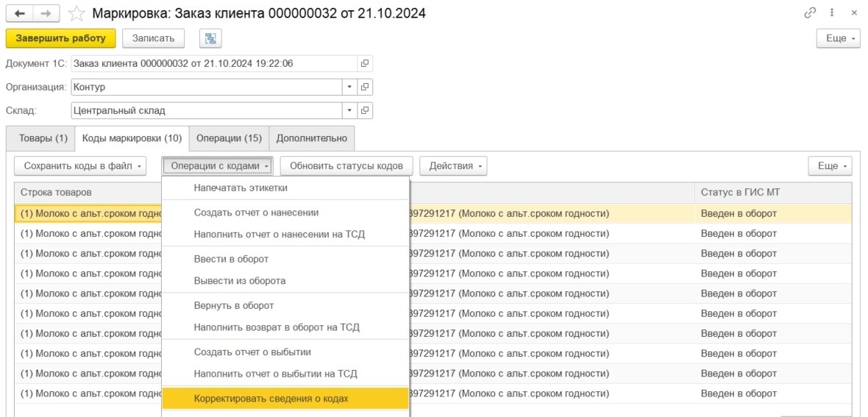Viewport: 868px width, 417px height.
Task: Click the forward navigation arrow
Action: click(x=46, y=13)
